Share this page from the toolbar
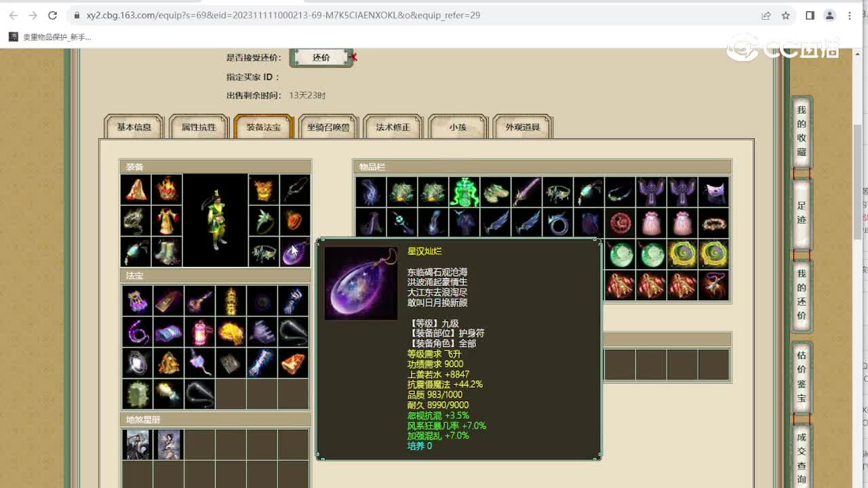This screenshot has height=488, width=868. click(x=766, y=15)
